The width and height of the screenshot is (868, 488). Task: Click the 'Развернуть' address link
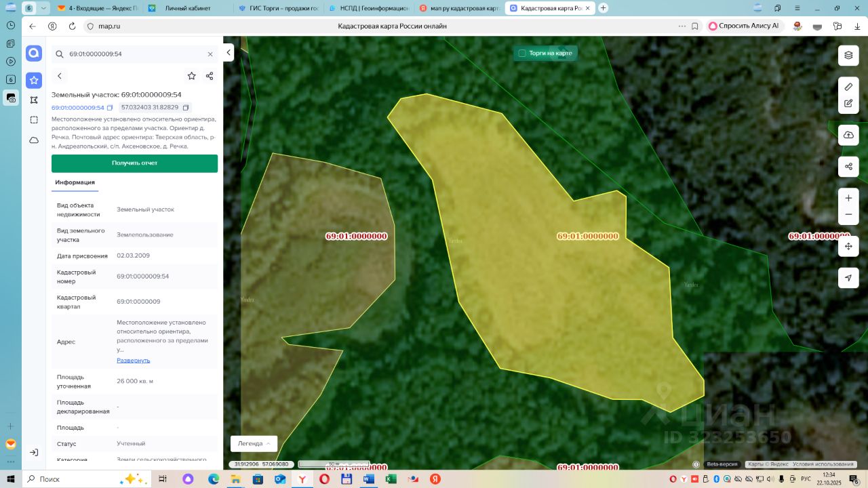133,361
